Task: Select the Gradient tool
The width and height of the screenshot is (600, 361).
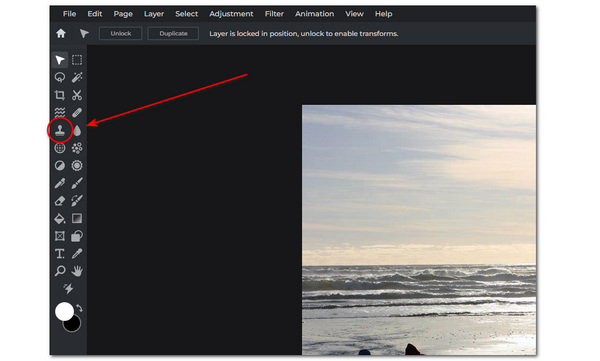Action: point(77,218)
